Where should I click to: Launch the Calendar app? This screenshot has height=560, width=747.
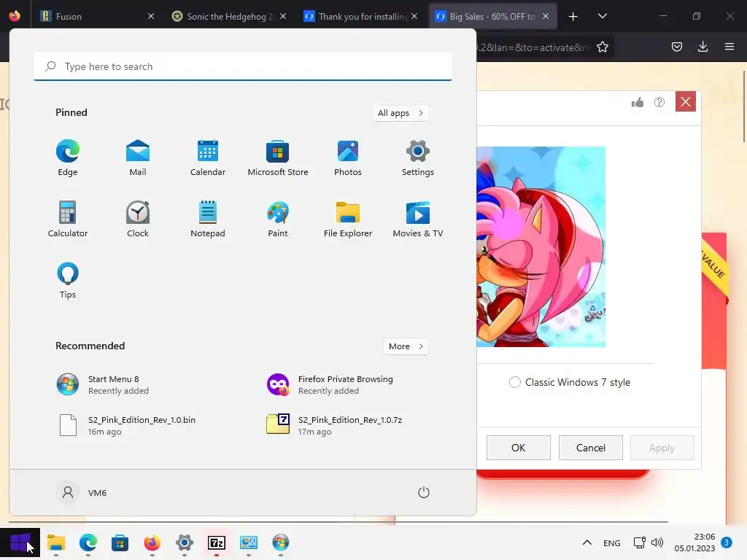pos(208,158)
